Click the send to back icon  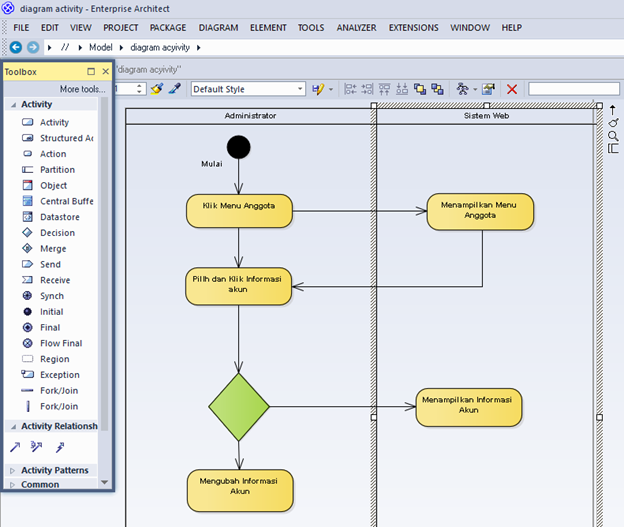[438, 89]
